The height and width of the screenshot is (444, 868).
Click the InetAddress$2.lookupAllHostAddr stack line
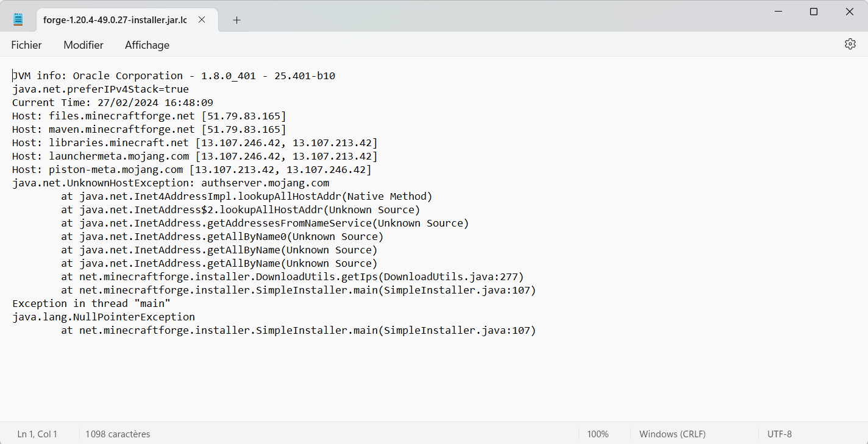[x=241, y=210]
